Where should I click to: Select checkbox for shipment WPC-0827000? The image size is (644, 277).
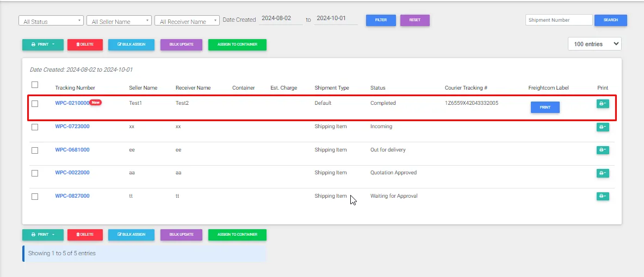point(35,197)
